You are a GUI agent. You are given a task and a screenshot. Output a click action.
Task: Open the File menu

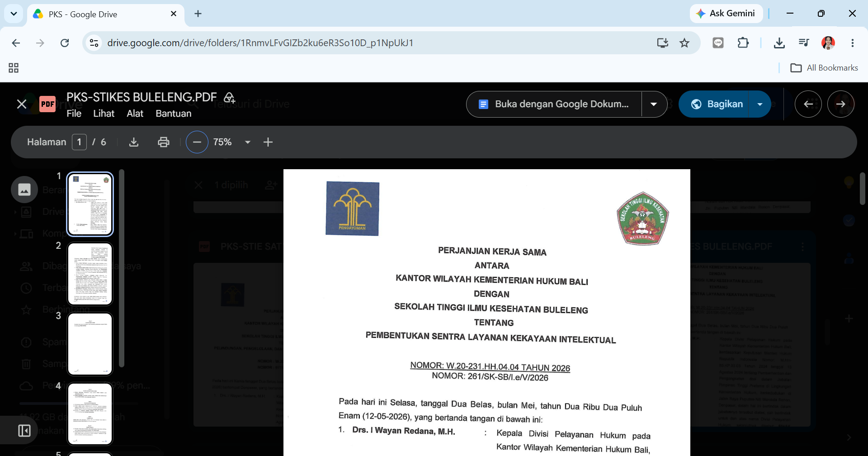click(x=74, y=114)
